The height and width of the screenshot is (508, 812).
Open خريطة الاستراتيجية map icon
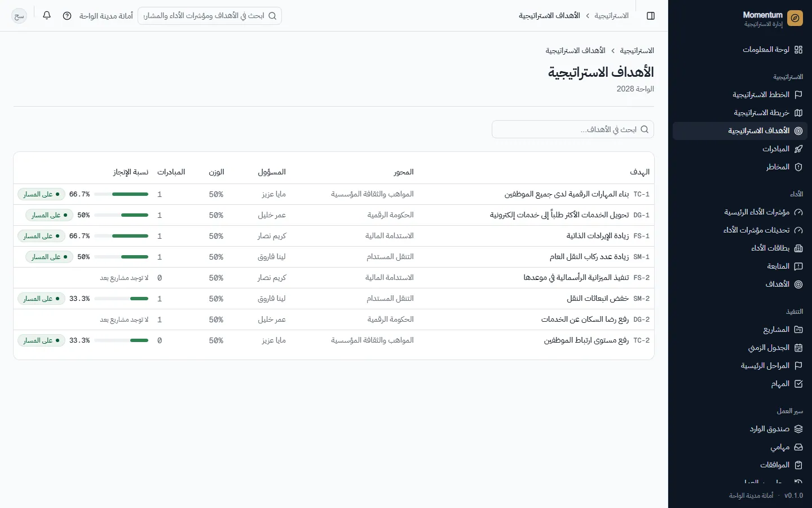click(798, 113)
